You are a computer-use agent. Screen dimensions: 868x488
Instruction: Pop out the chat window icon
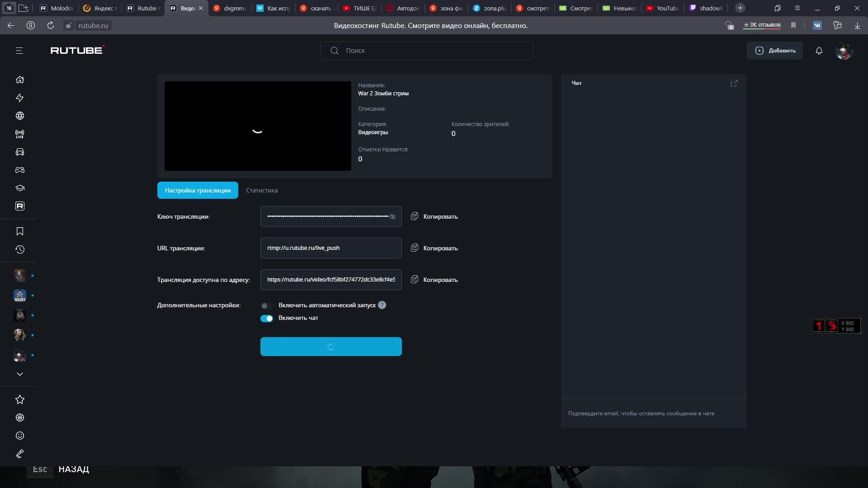coord(734,83)
